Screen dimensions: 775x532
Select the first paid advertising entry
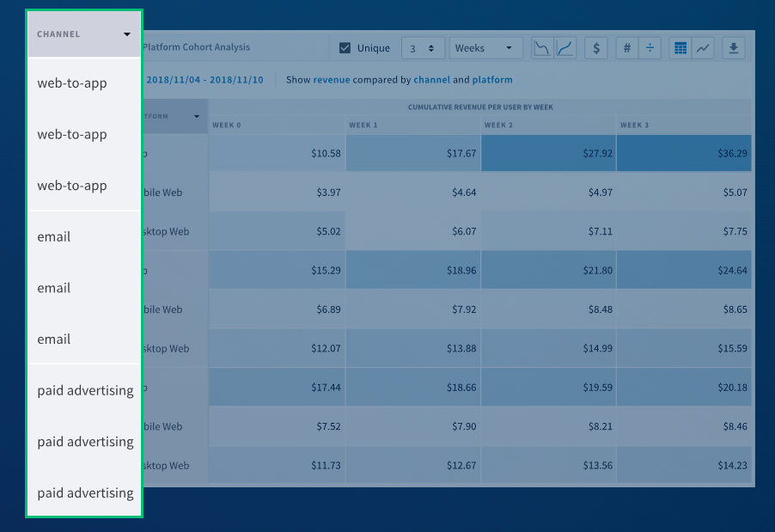(85, 390)
